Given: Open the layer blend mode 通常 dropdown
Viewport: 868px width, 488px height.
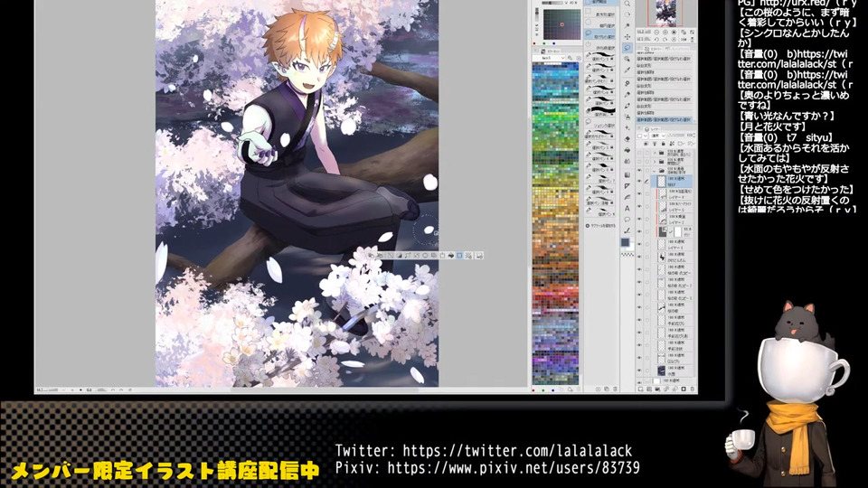Looking at the screenshot, I should tap(657, 136).
